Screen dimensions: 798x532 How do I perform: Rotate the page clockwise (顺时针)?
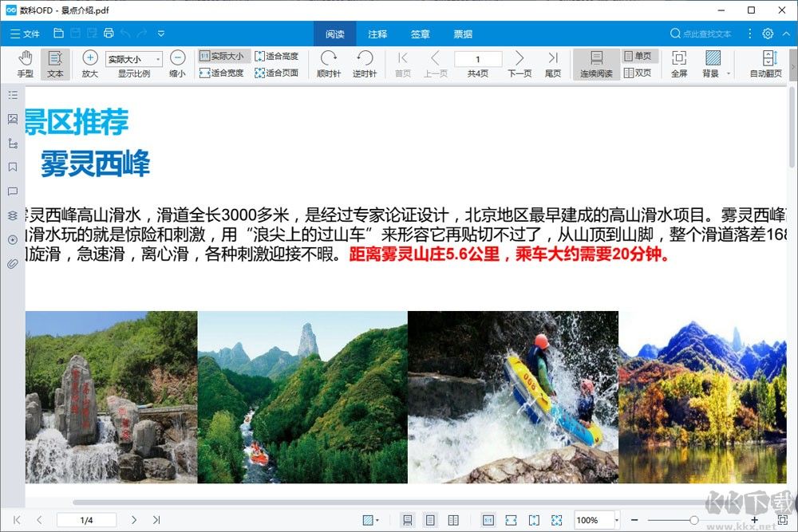tap(328, 64)
